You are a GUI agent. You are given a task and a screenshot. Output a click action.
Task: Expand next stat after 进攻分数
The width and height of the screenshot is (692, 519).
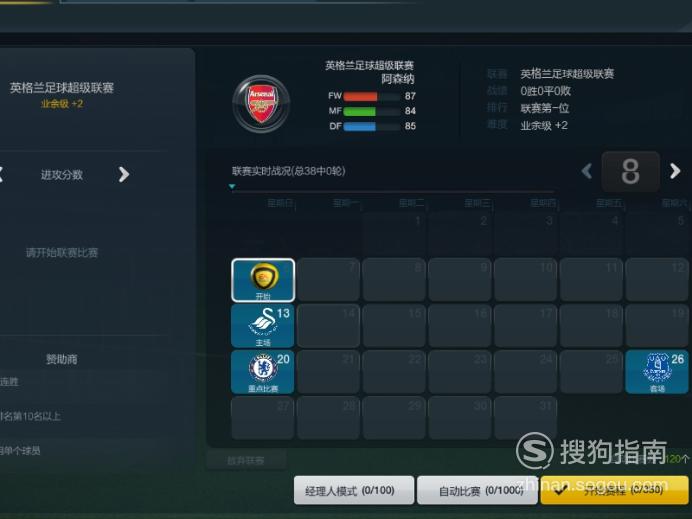(124, 175)
